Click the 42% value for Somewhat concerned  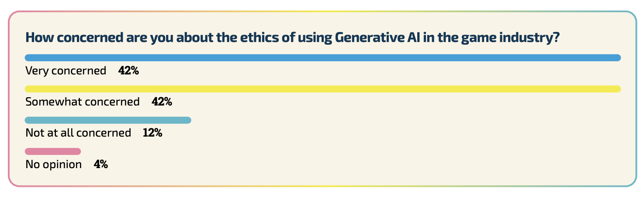(162, 102)
